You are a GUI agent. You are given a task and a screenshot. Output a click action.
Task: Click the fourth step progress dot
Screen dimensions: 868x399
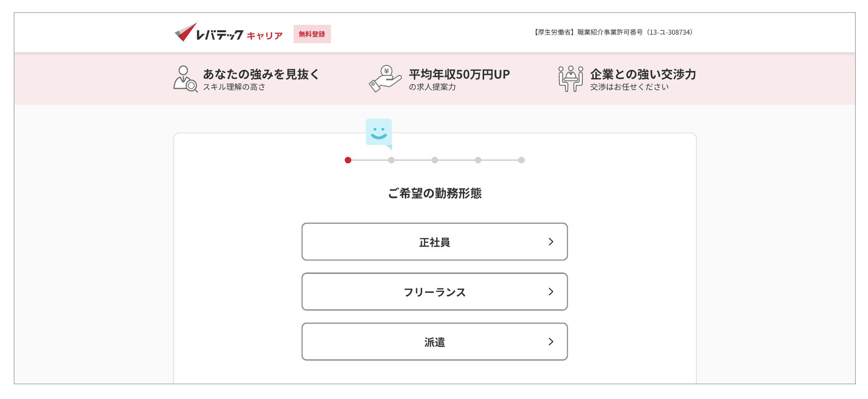(x=478, y=160)
